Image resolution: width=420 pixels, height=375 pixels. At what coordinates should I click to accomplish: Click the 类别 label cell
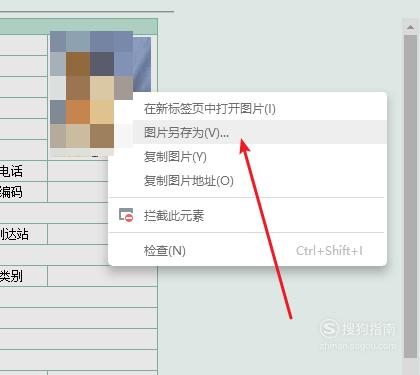(23, 276)
